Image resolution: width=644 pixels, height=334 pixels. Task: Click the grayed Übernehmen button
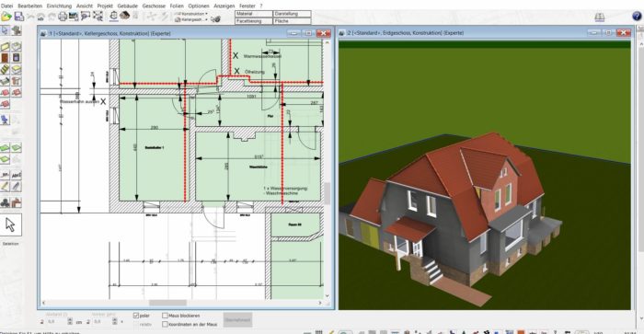coord(237,319)
